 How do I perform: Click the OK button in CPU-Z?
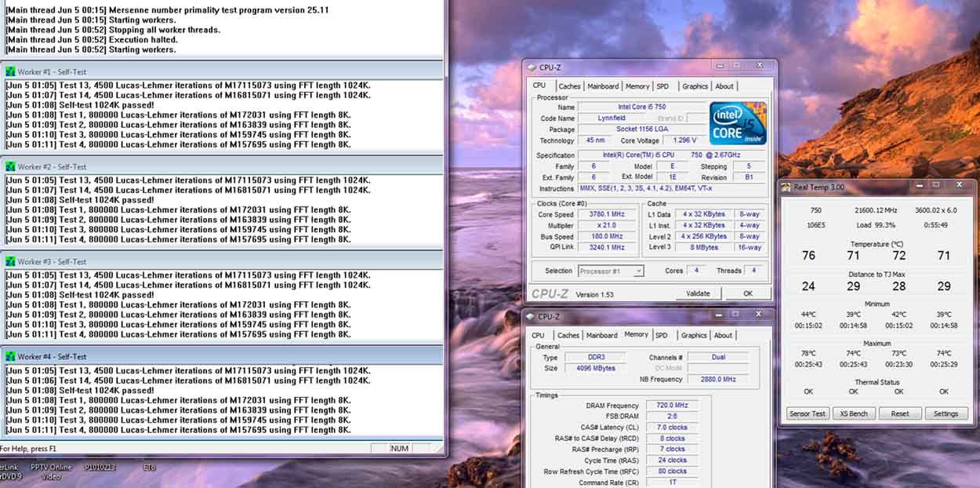click(x=747, y=293)
